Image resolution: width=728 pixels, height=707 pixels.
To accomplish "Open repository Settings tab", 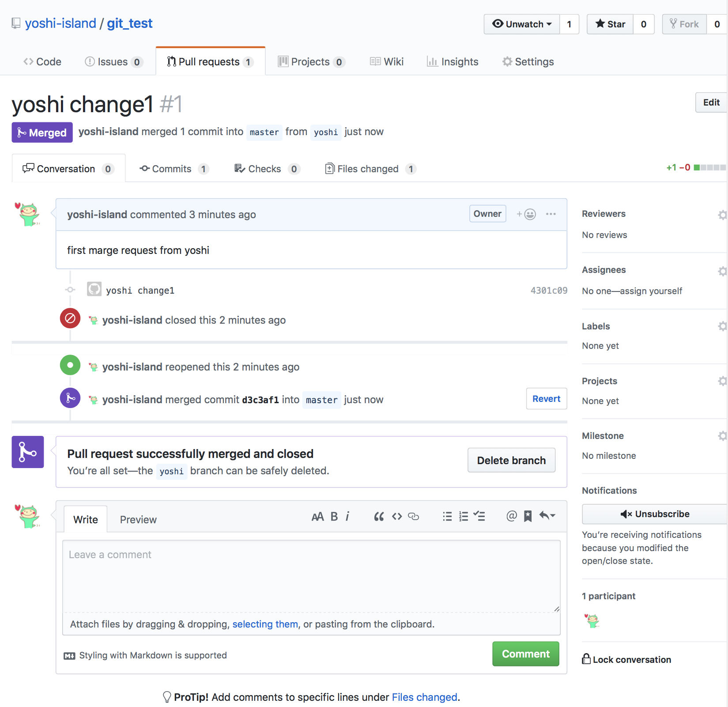I will coord(528,62).
